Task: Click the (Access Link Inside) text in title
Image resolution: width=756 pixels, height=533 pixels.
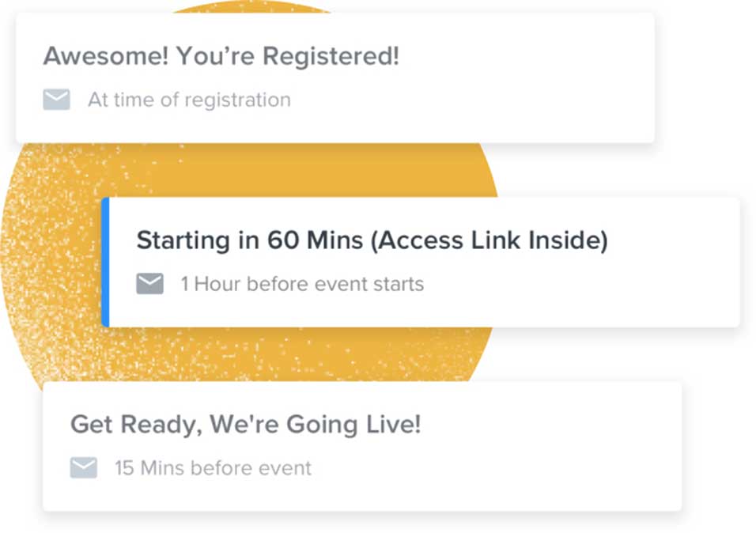Action: tap(490, 240)
